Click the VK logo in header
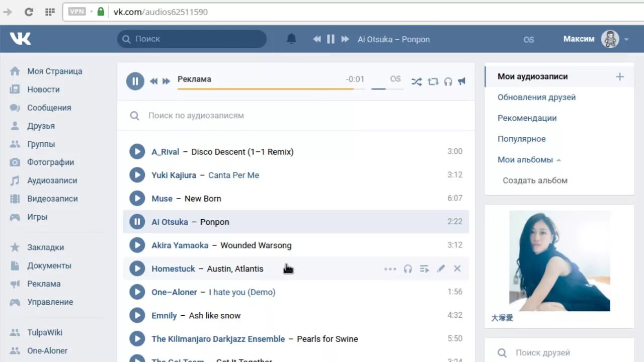The image size is (644, 362). click(21, 39)
